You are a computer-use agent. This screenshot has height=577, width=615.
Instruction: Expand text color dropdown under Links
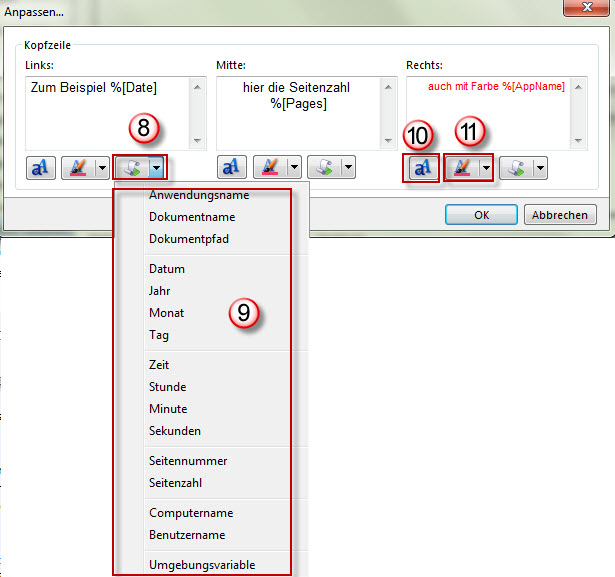[102, 168]
